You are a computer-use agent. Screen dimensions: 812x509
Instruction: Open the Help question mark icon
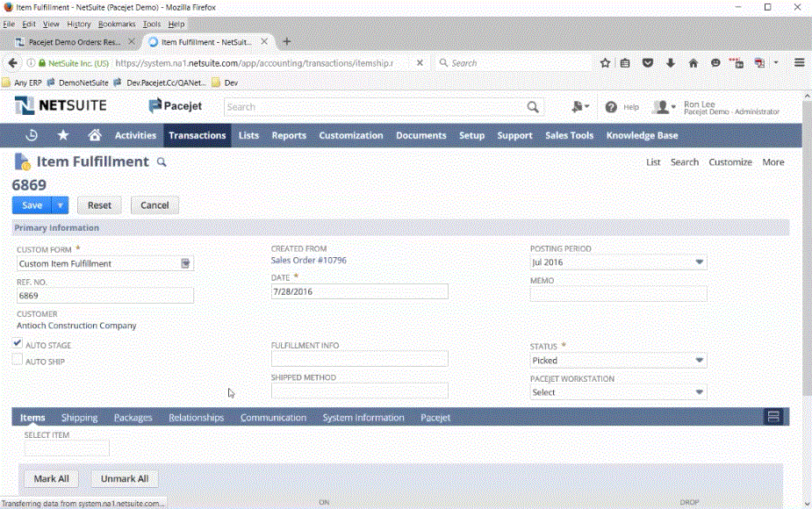[x=611, y=107]
